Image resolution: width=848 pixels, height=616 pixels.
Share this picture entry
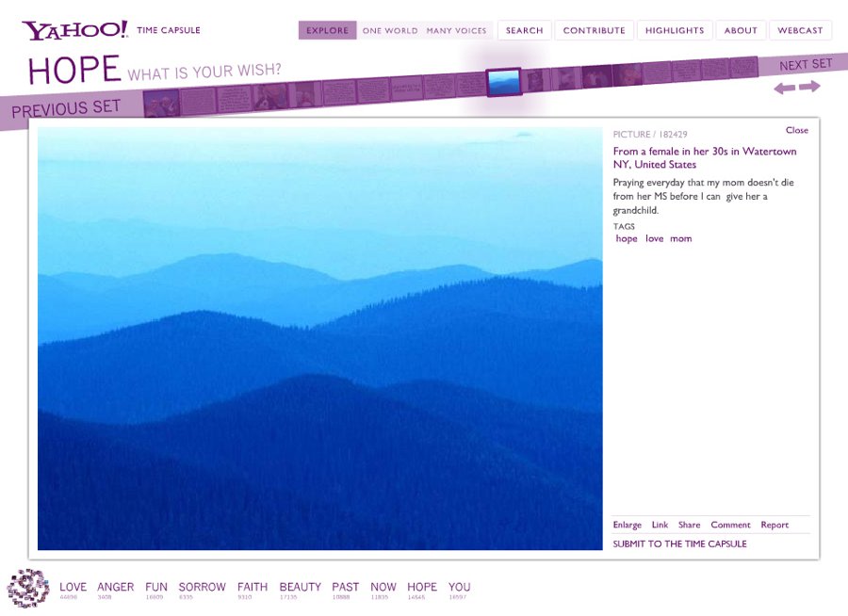pos(689,525)
